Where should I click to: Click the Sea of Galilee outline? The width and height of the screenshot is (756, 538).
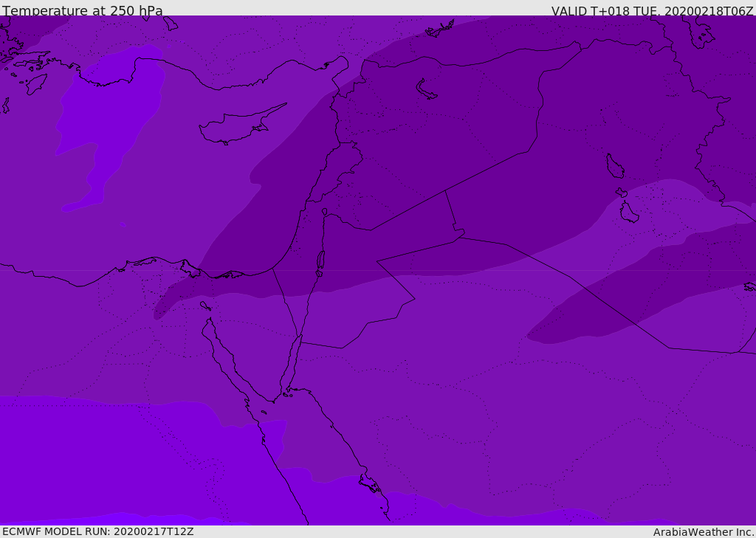325,212
